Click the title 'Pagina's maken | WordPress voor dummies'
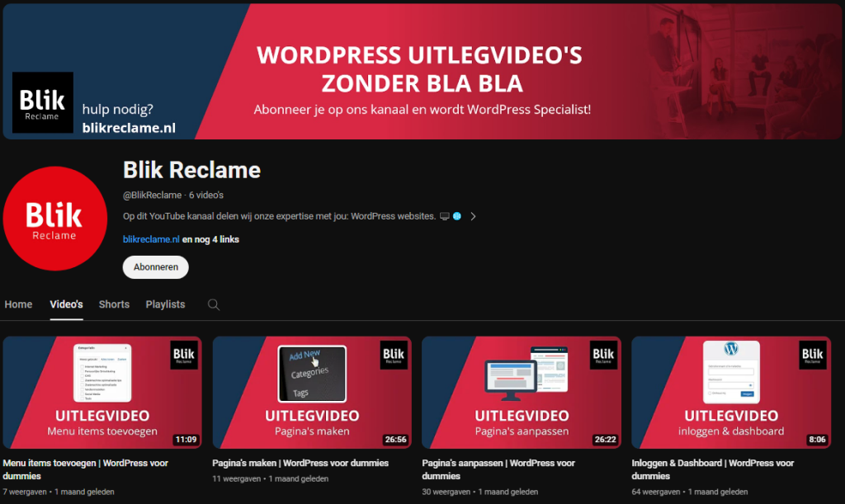This screenshot has height=504, width=845. [x=300, y=464]
